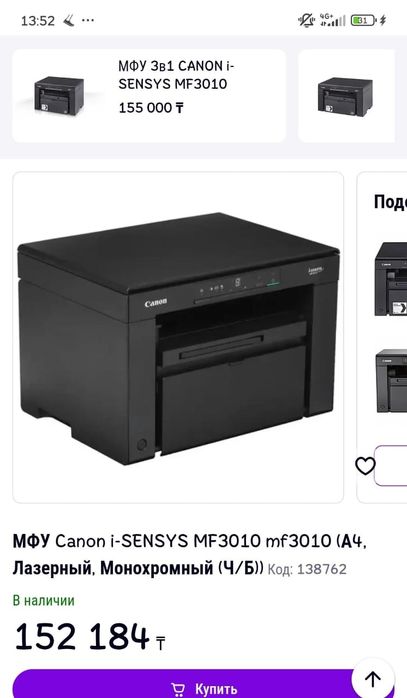
Task: Tap the battery indicator in the status bar
Action: (x=363, y=20)
